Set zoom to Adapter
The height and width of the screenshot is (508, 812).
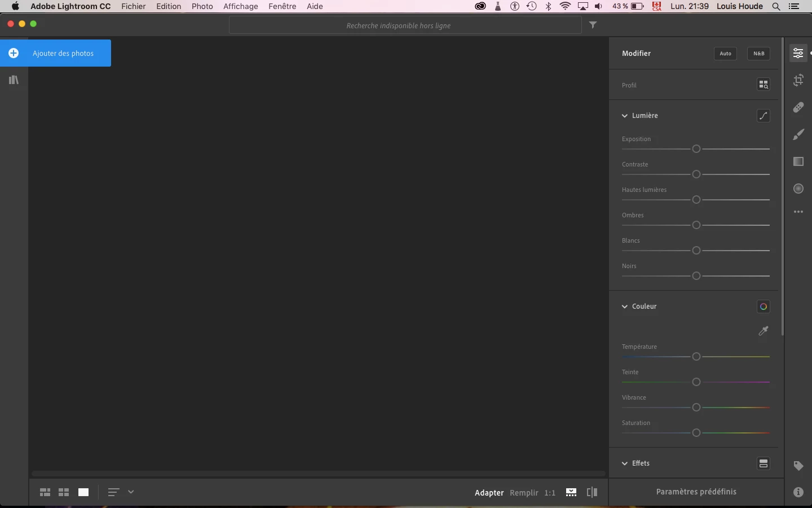[489, 493]
